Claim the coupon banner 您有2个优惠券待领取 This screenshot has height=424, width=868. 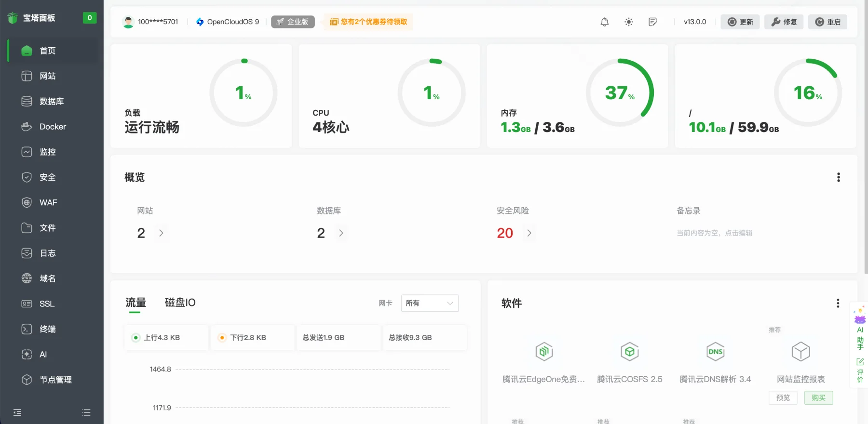[x=368, y=22]
